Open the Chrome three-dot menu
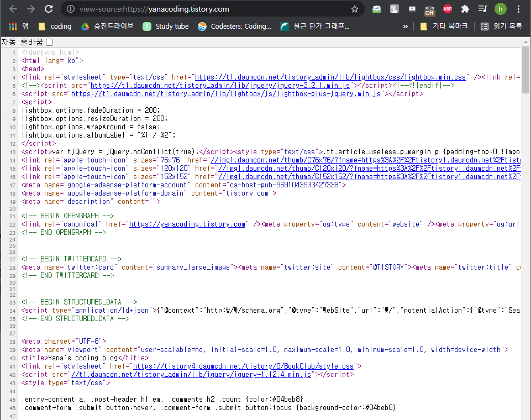Screen dimensions: 531x420 pyautogui.click(x=518, y=9)
